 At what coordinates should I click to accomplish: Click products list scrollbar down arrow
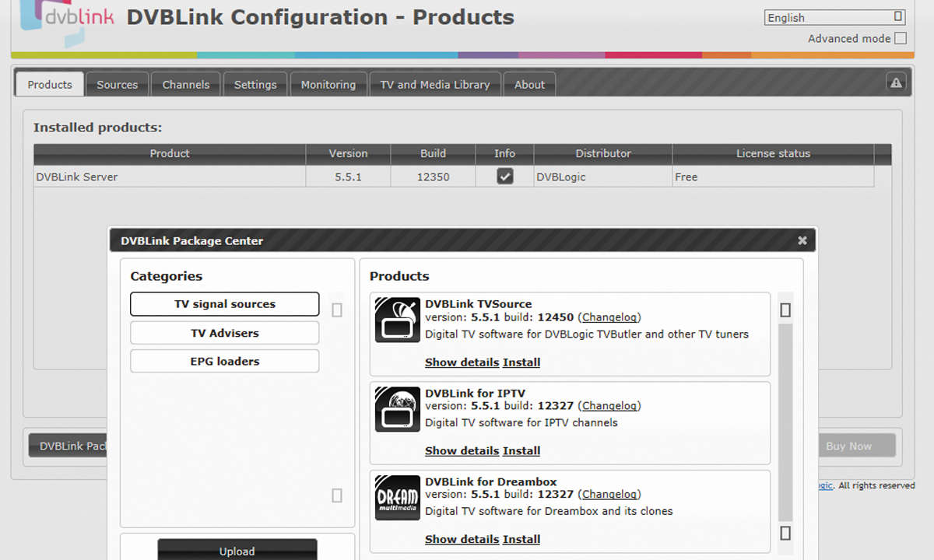click(785, 533)
